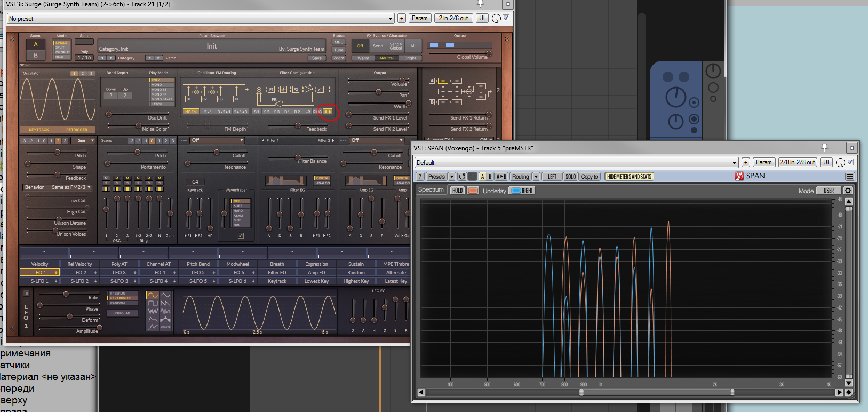Click HIDE METERS AND STATS button

pyautogui.click(x=630, y=177)
